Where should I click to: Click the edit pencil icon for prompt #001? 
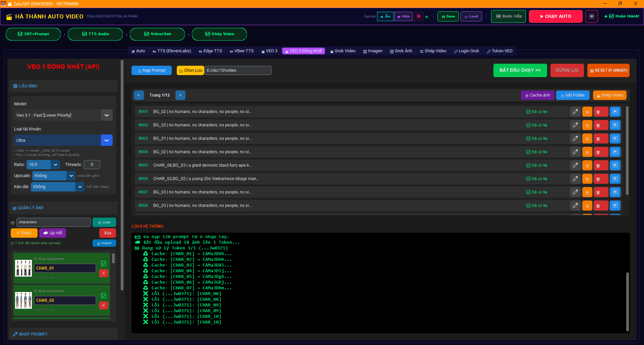[x=575, y=112]
